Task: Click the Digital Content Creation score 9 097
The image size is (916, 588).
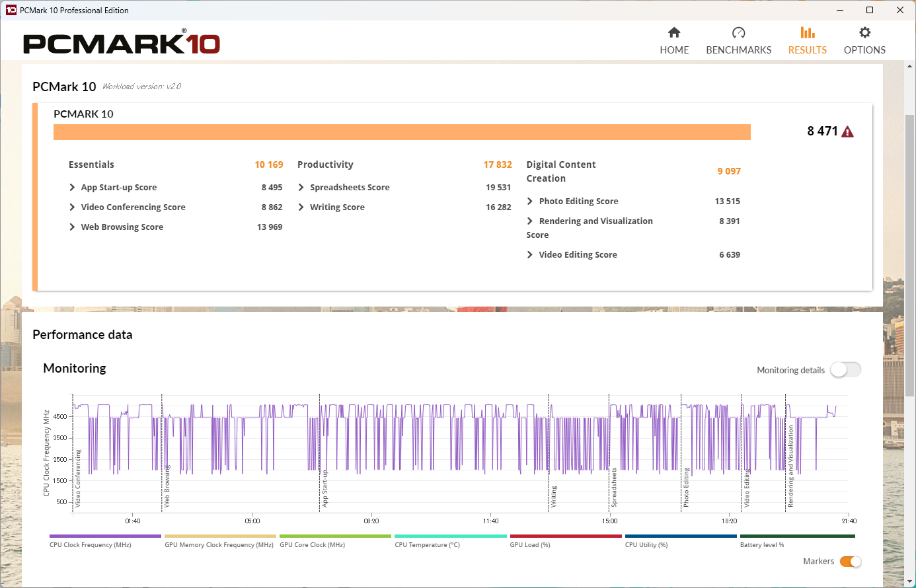Action: click(729, 171)
